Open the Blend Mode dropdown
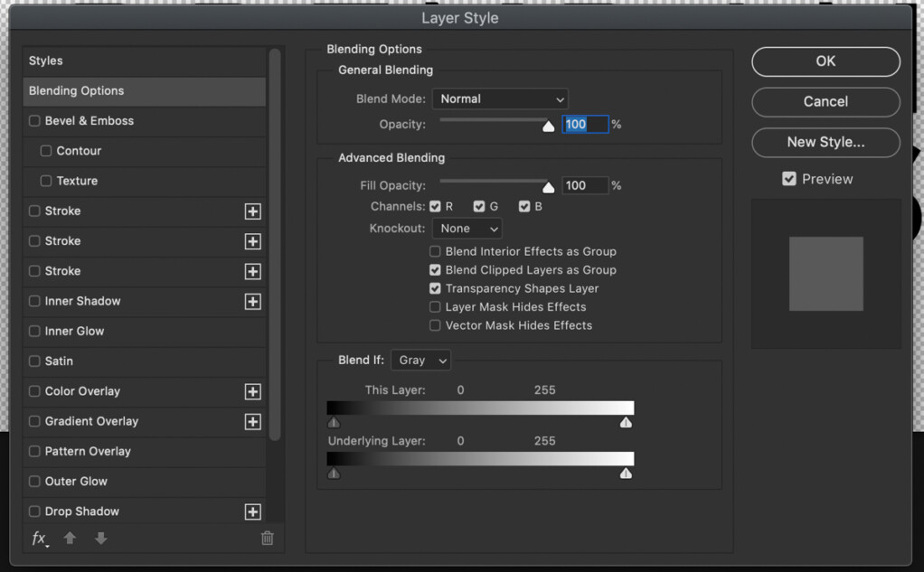The width and height of the screenshot is (924, 572). (500, 99)
